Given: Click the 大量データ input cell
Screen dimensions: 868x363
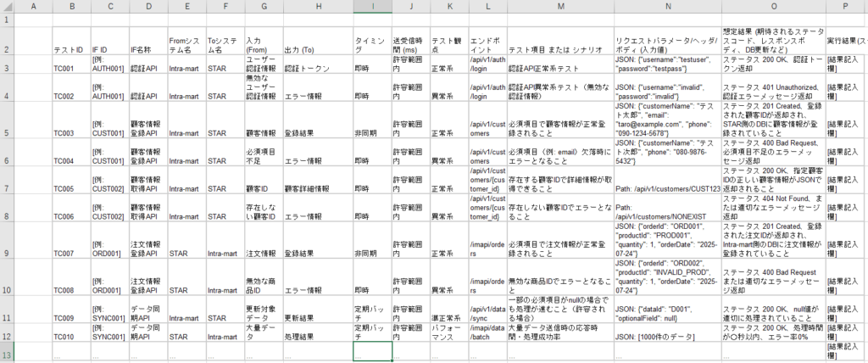Looking at the screenshot, I should tap(264, 332).
